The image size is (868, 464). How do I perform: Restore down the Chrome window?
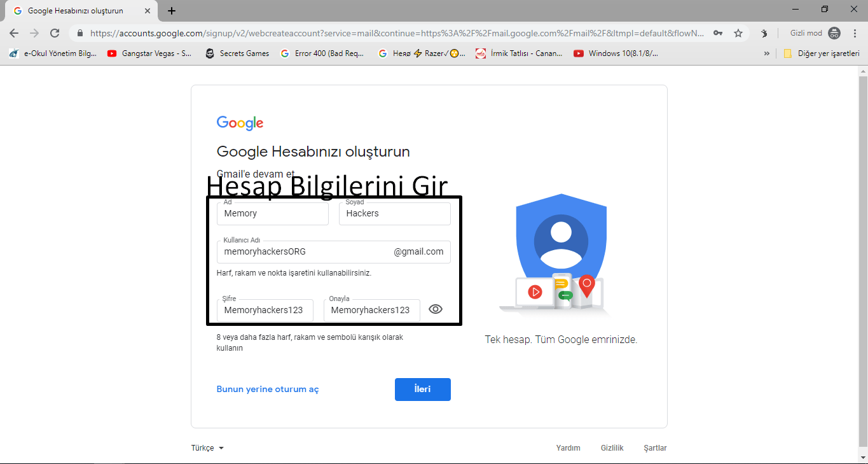(825, 10)
